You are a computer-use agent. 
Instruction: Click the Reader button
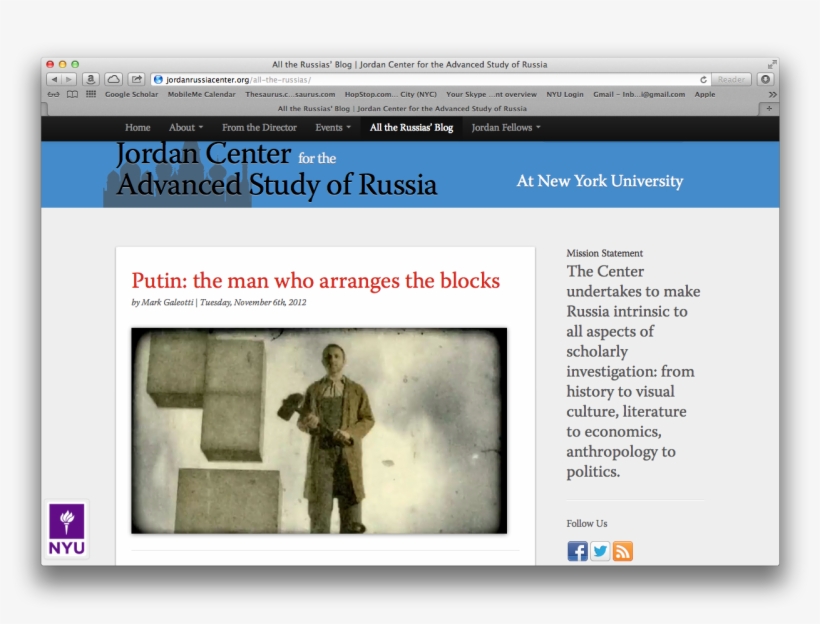pos(731,80)
